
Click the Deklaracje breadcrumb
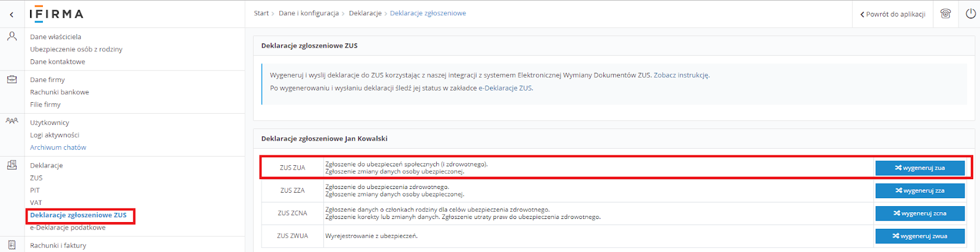point(365,13)
